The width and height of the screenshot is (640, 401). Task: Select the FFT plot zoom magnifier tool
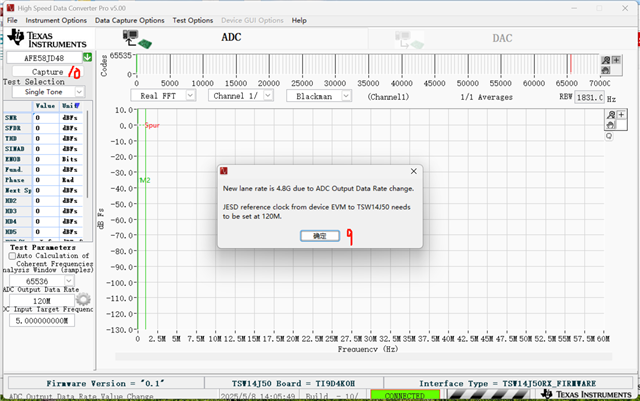point(611,115)
